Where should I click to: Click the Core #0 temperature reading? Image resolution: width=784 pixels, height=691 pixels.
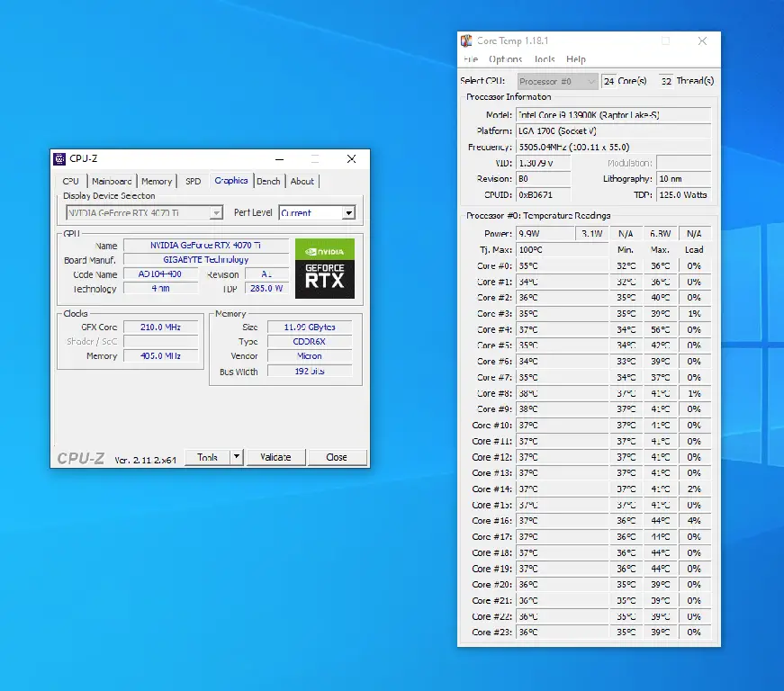562,265
